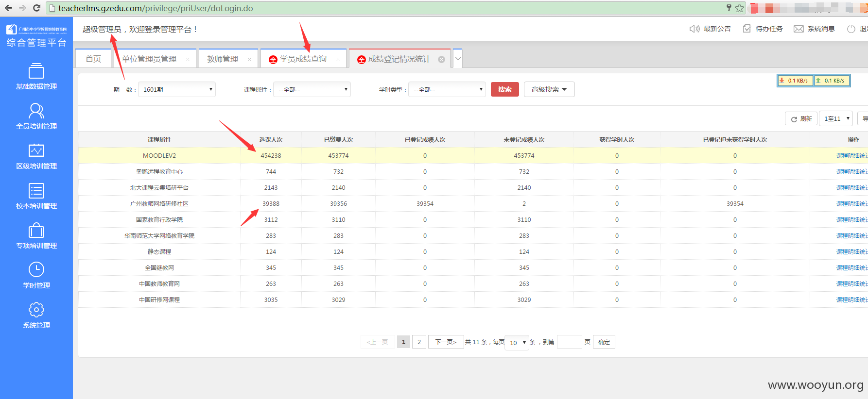Sort by 已缴费人次 column header
868x399 pixels.
click(x=338, y=139)
